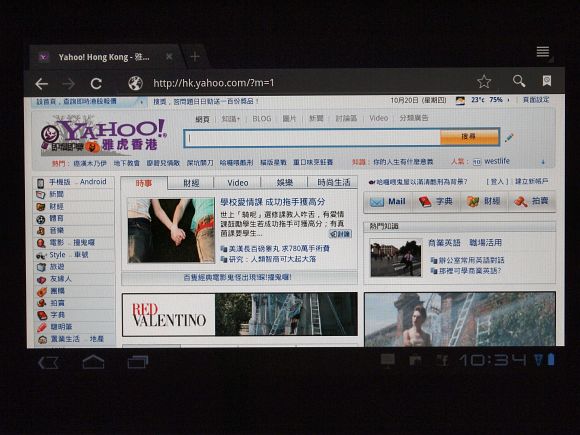Open the 商業英語 職場活用 link
This screenshot has height=435, width=580.
(465, 243)
